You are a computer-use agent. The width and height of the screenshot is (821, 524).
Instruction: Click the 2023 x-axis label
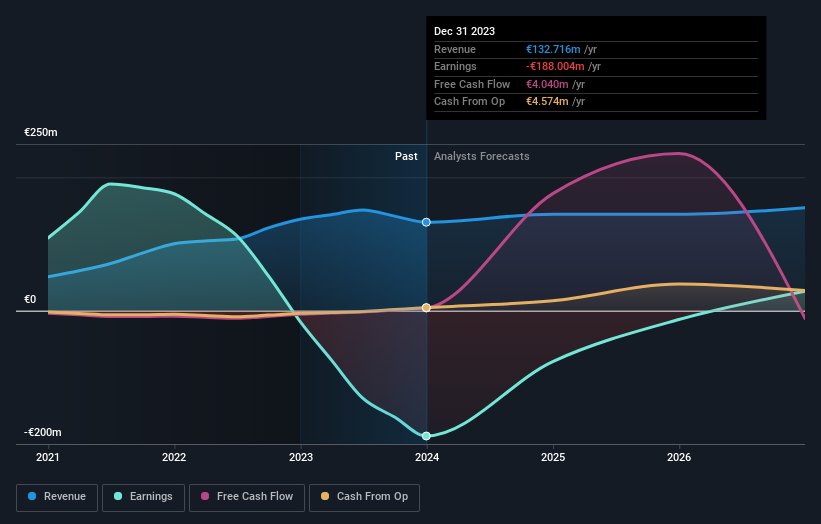(301, 457)
